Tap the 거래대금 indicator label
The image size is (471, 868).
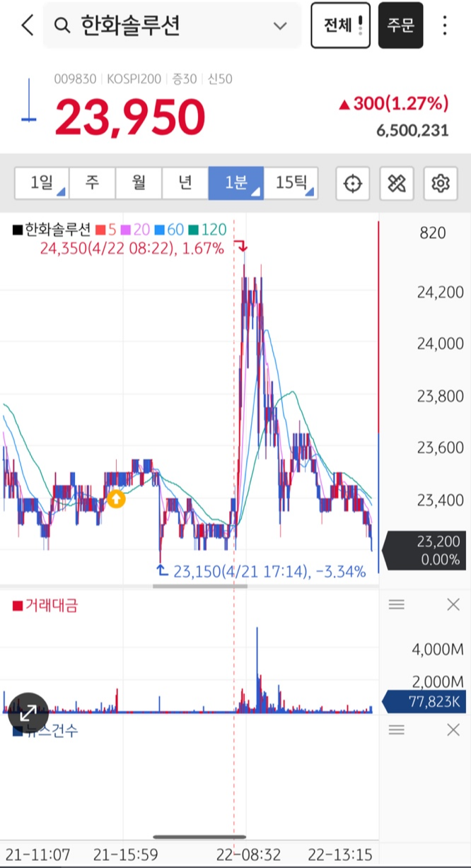click(x=47, y=605)
